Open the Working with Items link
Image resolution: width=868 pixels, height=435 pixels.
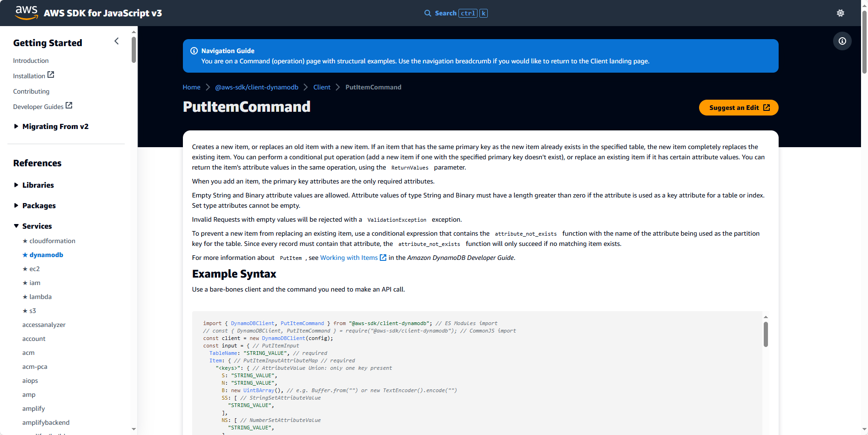coord(349,258)
